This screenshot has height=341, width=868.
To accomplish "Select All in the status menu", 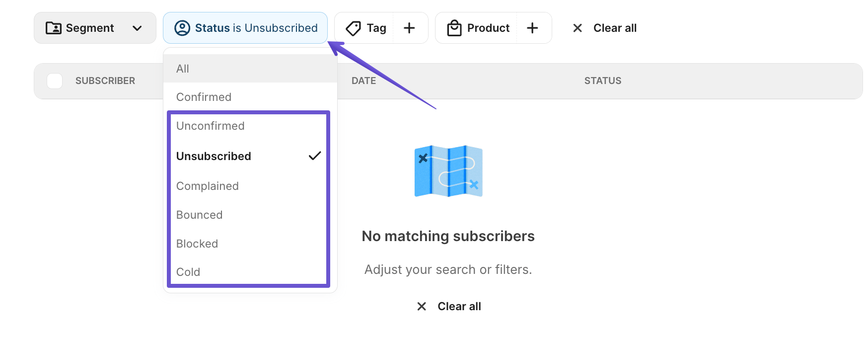I will 250,69.
